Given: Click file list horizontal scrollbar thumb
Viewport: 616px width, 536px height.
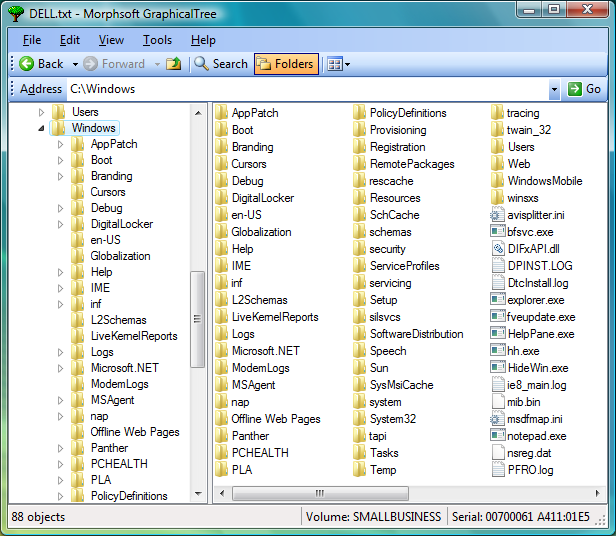Looking at the screenshot, I should [320, 493].
